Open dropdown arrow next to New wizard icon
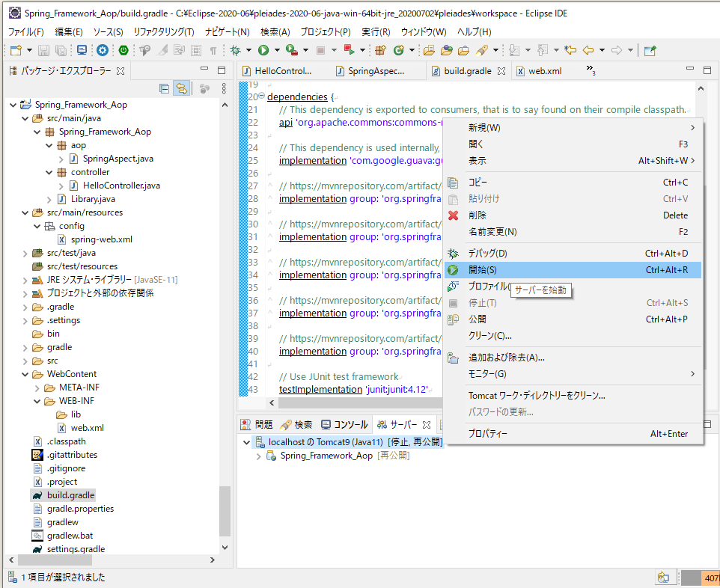This screenshot has width=720, height=588. (x=29, y=50)
